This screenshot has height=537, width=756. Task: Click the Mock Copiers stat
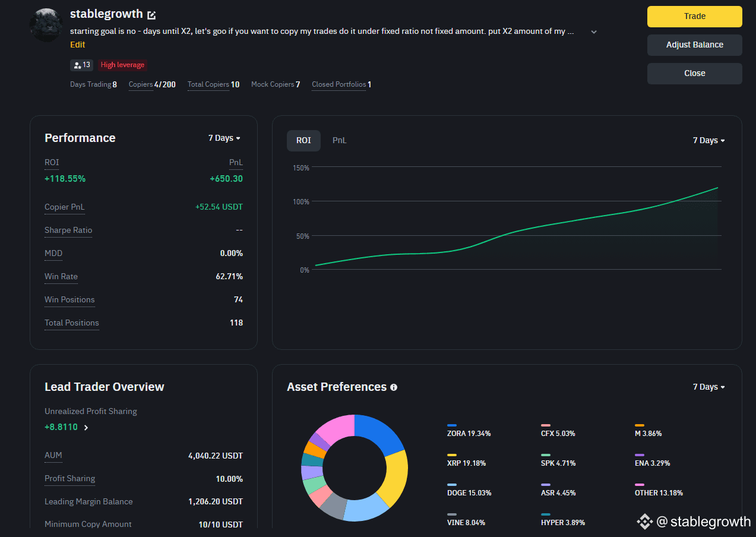276,84
